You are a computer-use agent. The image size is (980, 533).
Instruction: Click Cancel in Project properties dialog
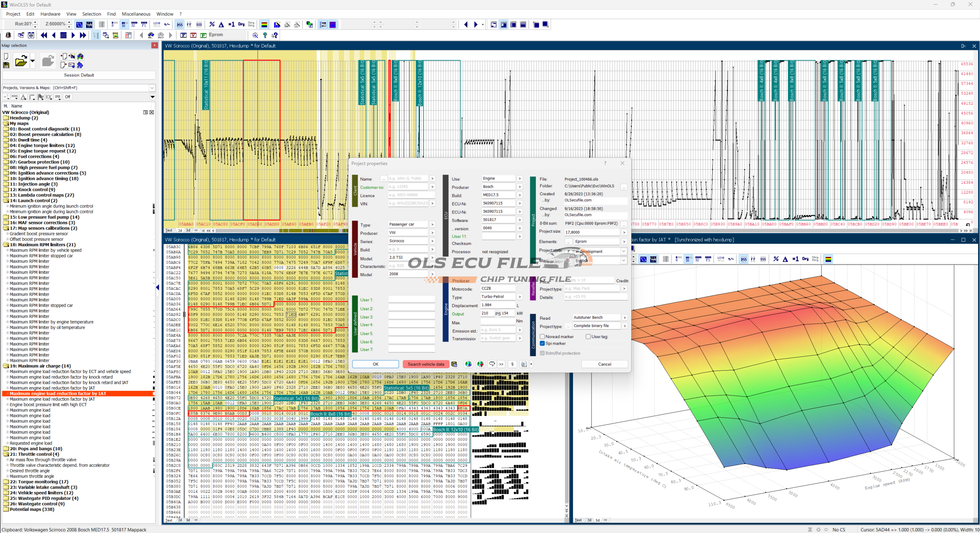(x=604, y=364)
